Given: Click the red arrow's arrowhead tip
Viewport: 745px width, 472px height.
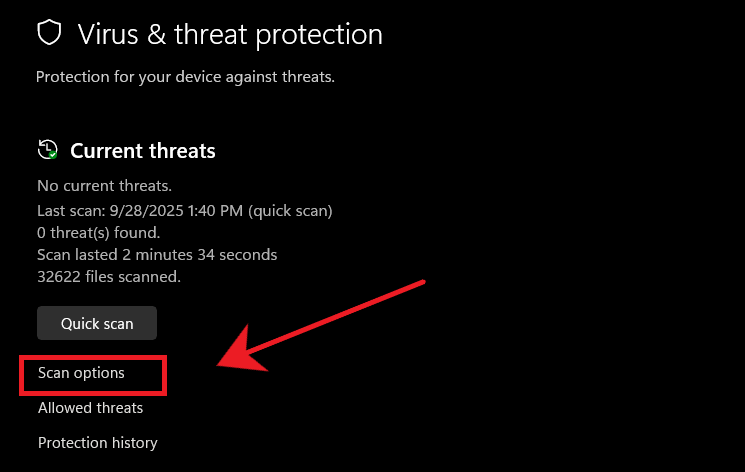Looking at the screenshot, I should pos(222,365).
